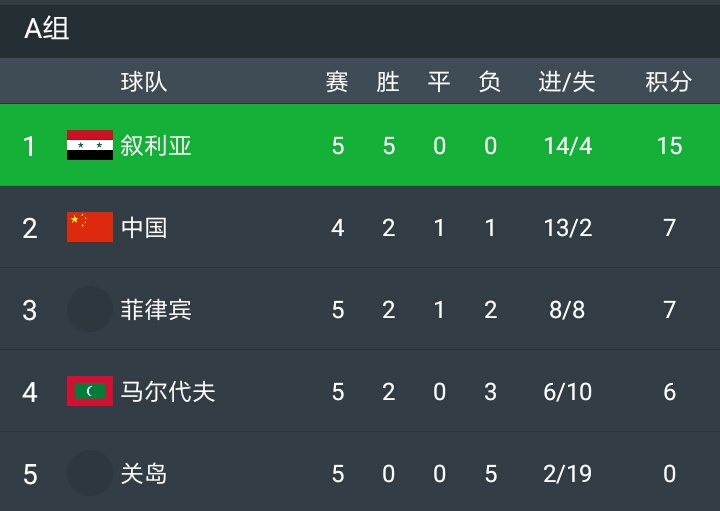Click the China flag icon
720x511 pixels.
[x=90, y=228]
